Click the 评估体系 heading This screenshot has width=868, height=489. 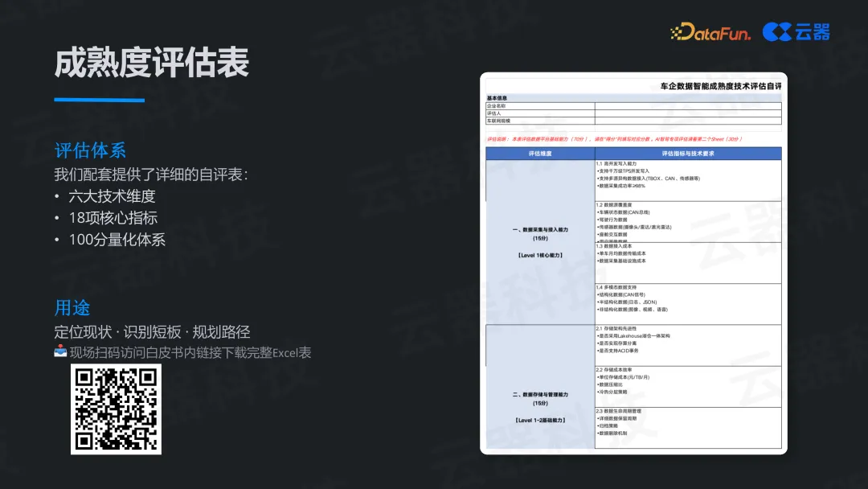pyautogui.click(x=90, y=150)
